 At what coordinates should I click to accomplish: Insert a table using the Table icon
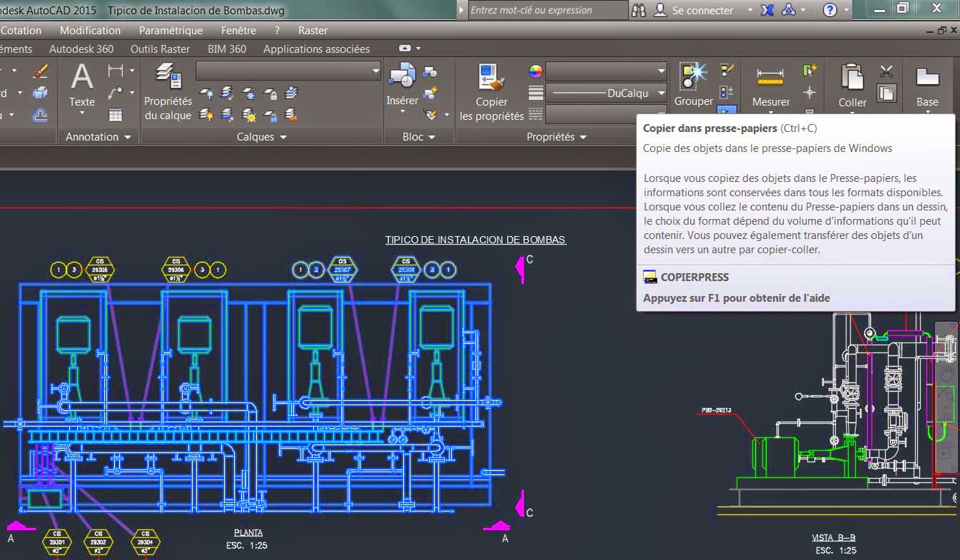(x=116, y=115)
